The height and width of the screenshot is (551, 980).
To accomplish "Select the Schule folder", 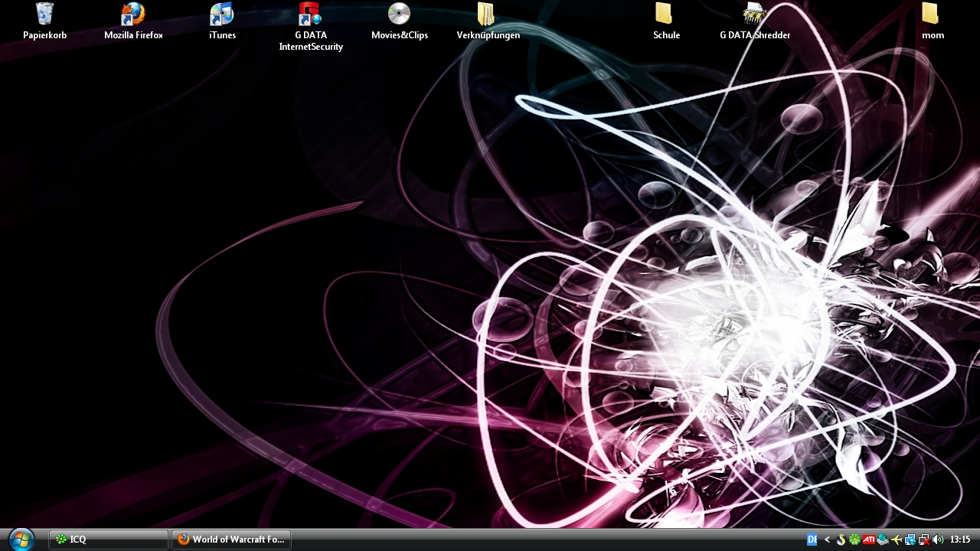I will [666, 21].
